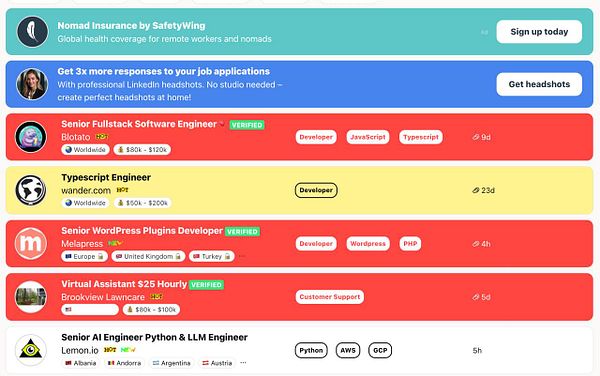Click Blotato company name

[76, 137]
